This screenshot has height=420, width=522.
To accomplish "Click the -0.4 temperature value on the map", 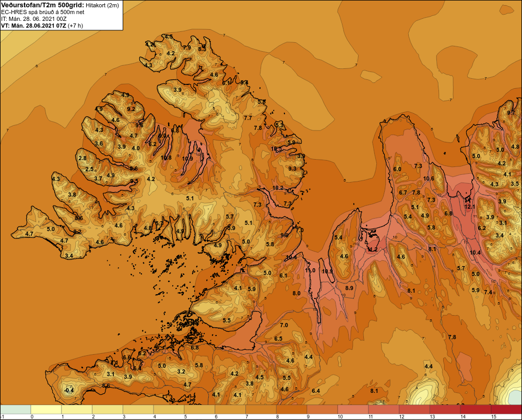I will click(x=68, y=390).
